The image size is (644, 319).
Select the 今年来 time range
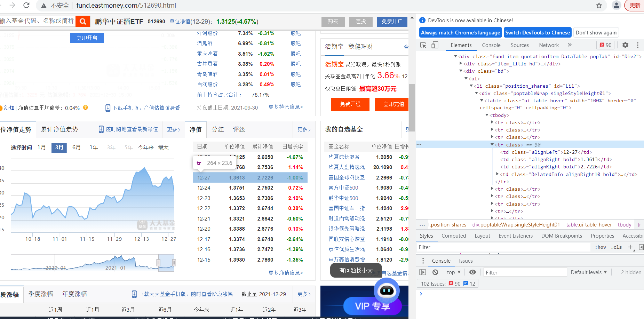tap(146, 147)
